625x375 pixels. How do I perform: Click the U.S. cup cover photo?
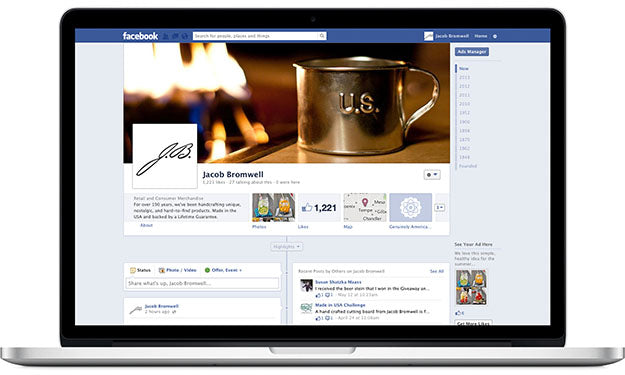click(287, 103)
